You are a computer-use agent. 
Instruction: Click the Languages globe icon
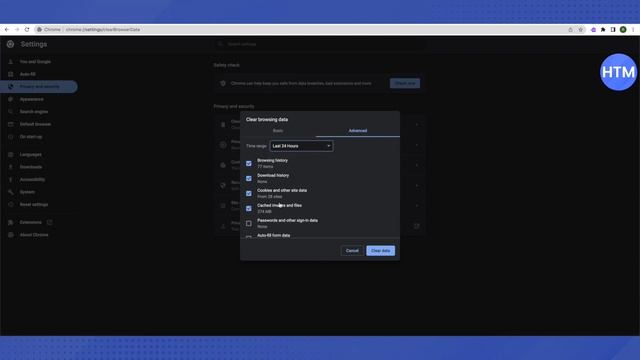11,155
